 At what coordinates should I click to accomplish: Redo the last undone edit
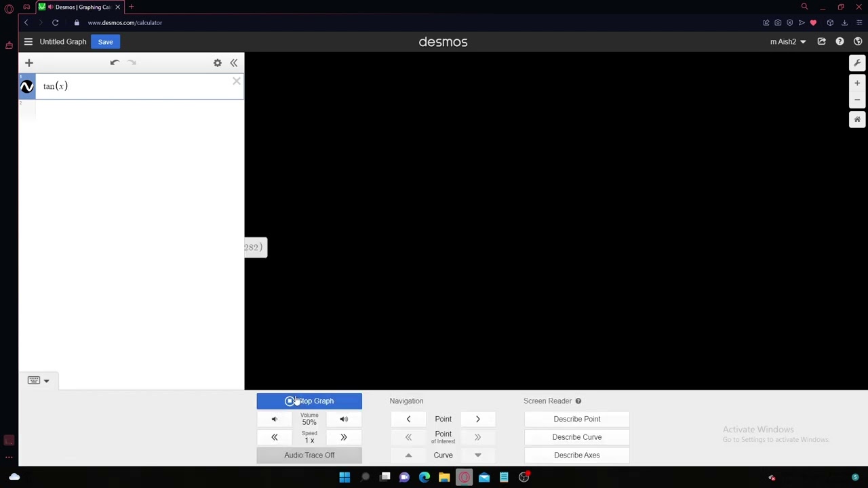(132, 62)
